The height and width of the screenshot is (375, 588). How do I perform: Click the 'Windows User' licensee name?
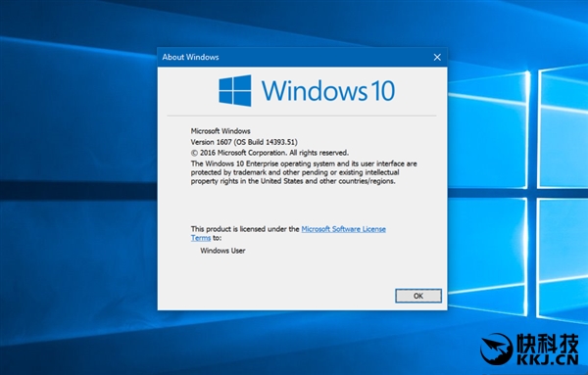222,251
